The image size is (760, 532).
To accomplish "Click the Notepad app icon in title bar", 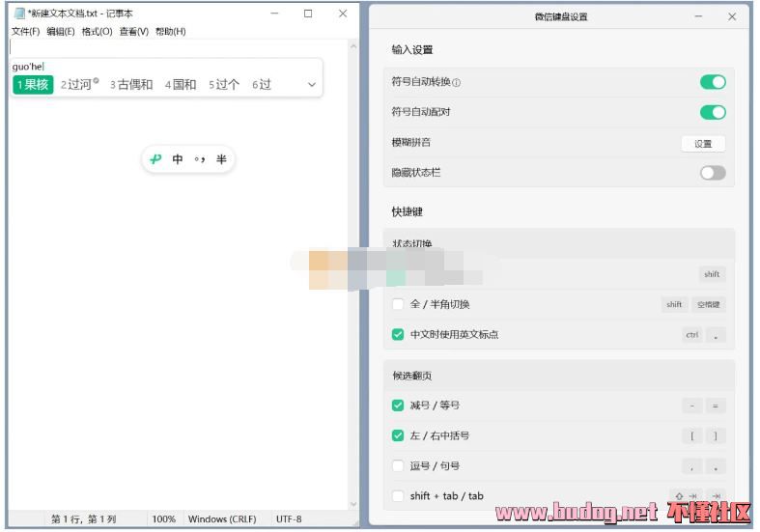I will (x=18, y=14).
